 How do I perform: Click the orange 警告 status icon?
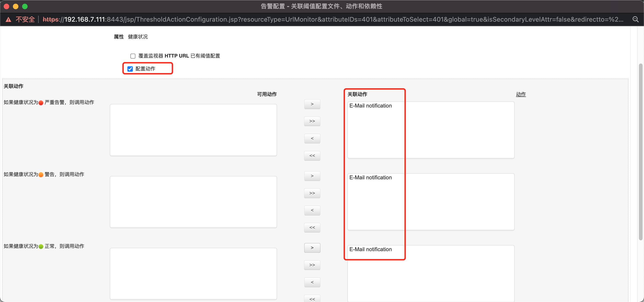(x=41, y=175)
